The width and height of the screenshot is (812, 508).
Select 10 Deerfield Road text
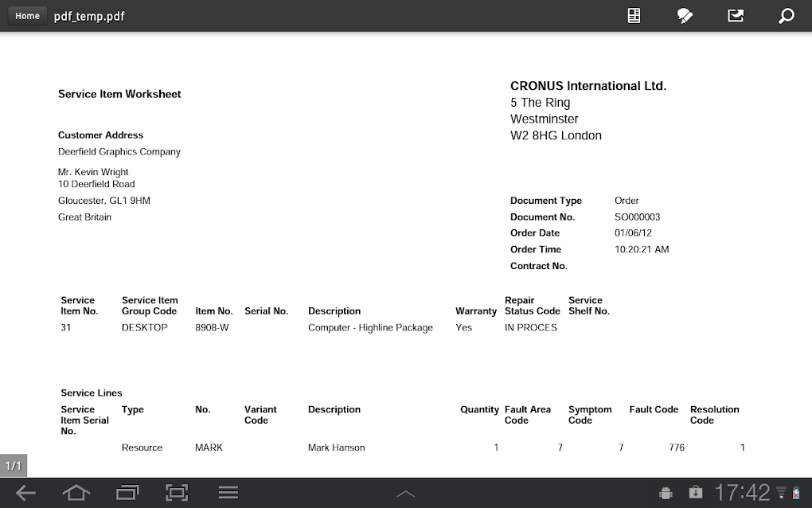tap(96, 185)
